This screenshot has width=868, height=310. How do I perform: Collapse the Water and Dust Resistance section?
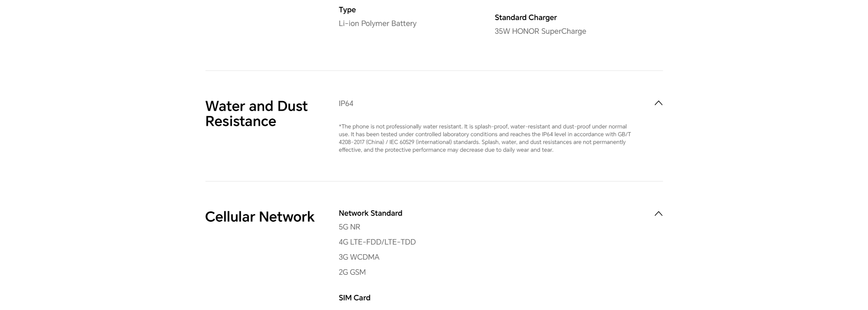[658, 103]
